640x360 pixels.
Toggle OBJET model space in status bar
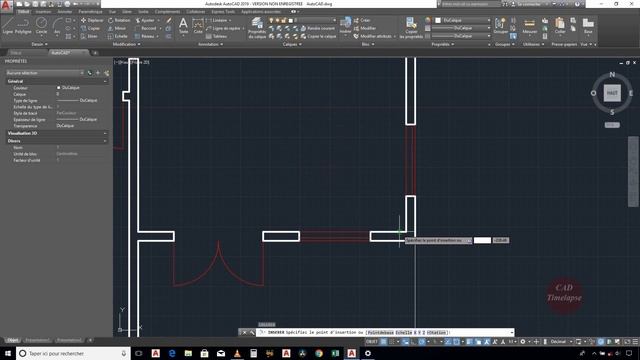[x=371, y=342]
